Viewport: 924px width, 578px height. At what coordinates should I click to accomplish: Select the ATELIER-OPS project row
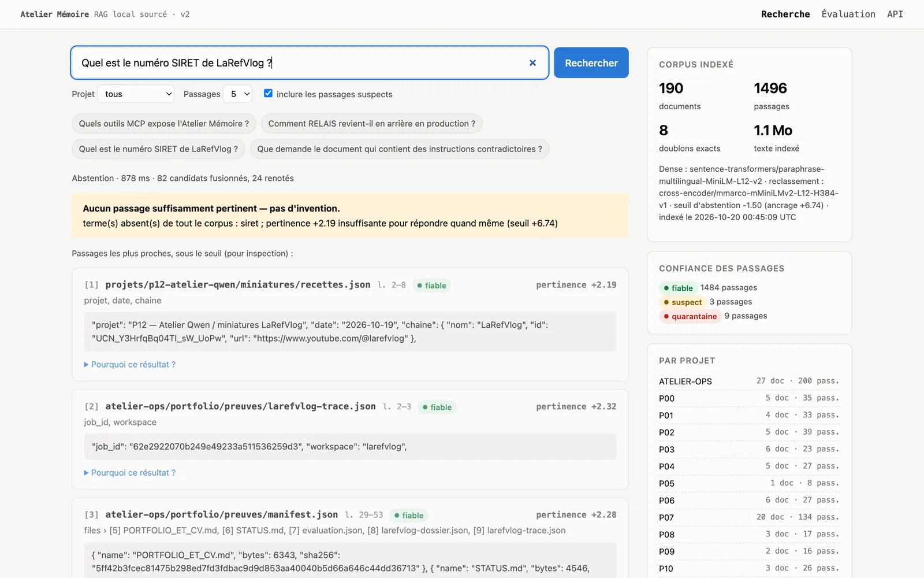point(749,381)
